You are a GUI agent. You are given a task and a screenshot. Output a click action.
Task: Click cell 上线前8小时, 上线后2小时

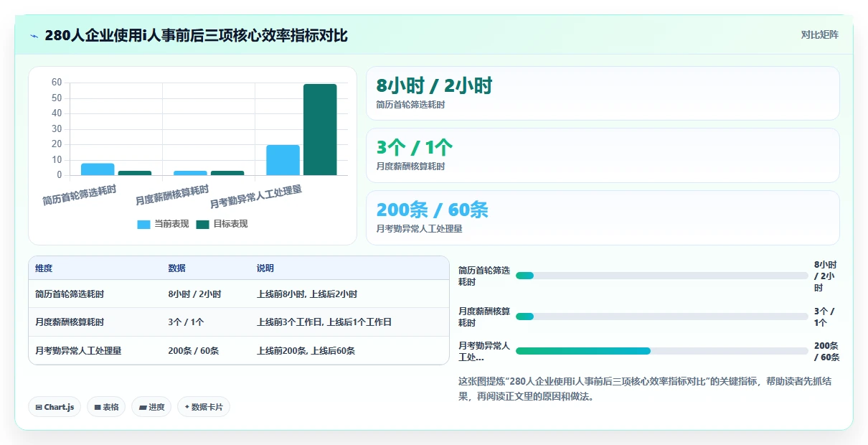pyautogui.click(x=307, y=294)
